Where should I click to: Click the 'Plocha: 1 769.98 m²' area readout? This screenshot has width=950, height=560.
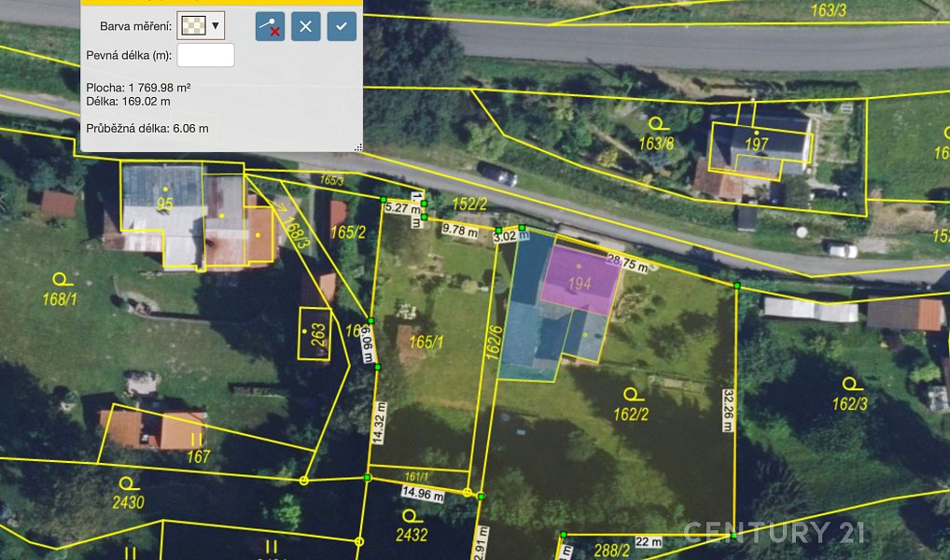[139, 88]
